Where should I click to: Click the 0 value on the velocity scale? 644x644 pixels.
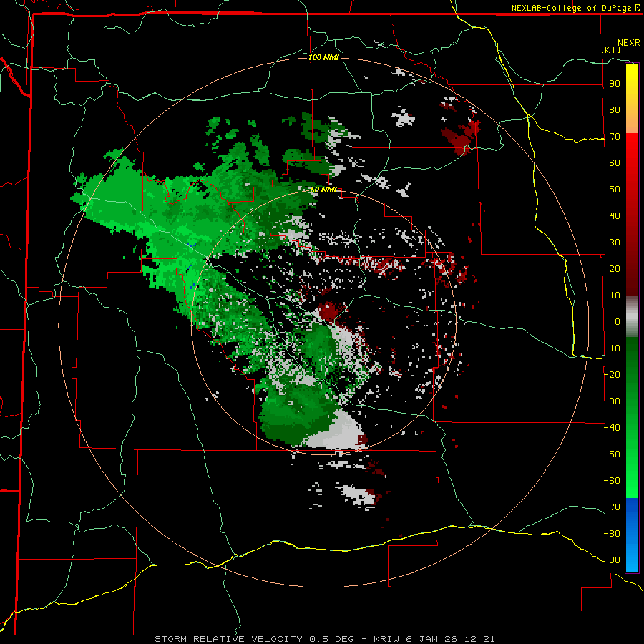tap(618, 321)
